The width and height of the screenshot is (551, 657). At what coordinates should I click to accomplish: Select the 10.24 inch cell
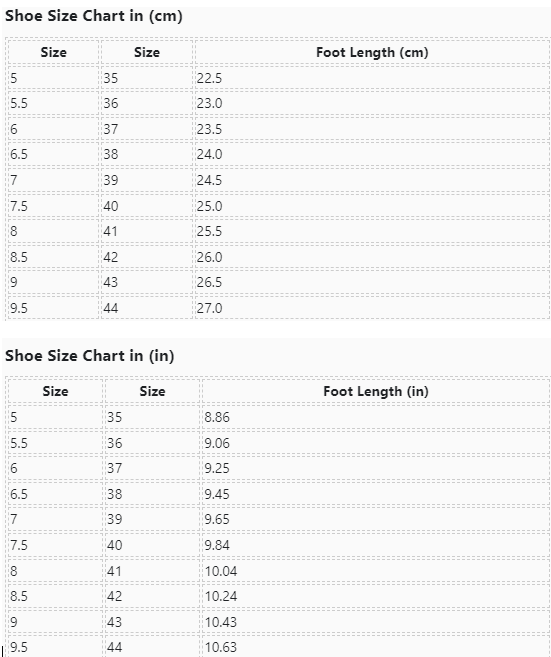[375, 596]
